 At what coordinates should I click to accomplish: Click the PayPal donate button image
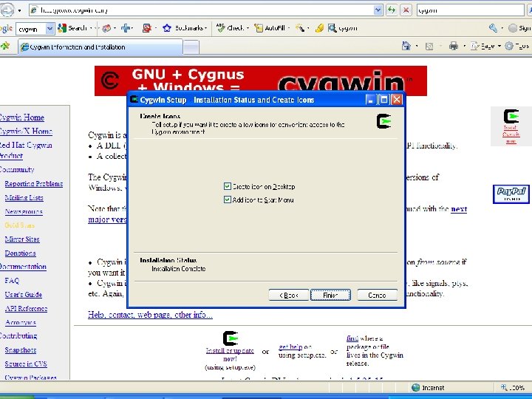coord(511,194)
